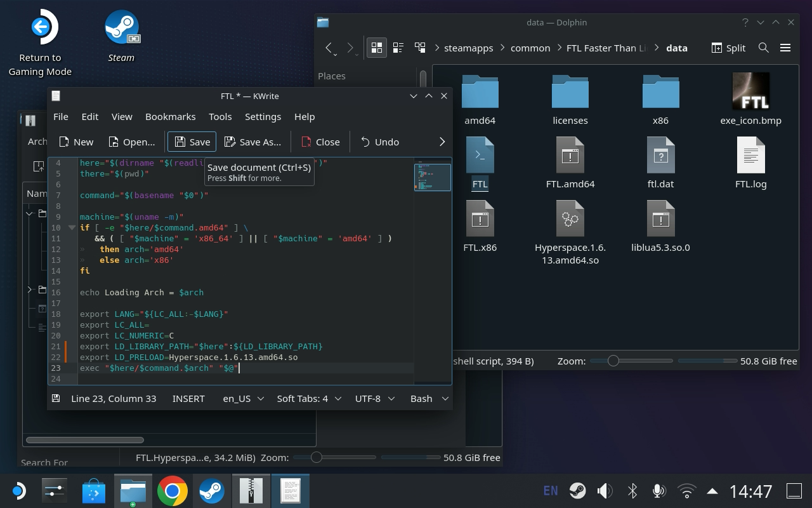
Task: Open the Edit menu in KWrite
Action: click(x=90, y=116)
